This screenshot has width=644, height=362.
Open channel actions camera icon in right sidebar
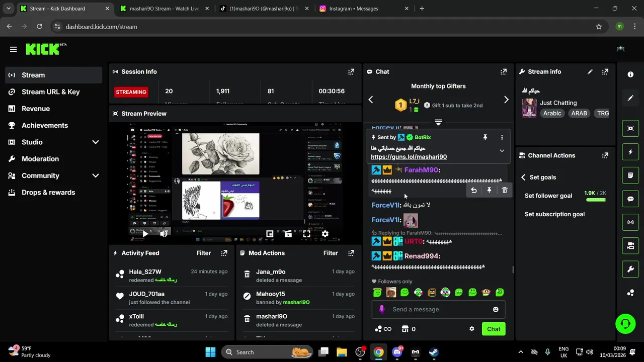[x=630, y=246]
